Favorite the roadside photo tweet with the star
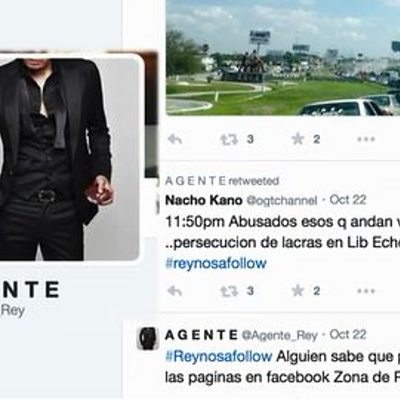Screen dimensions: 400x400 [x=298, y=139]
